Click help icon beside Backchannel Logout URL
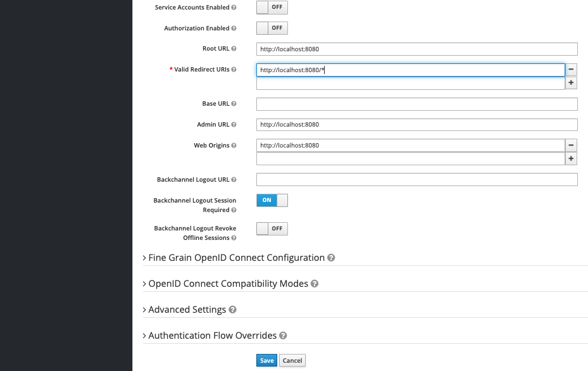This screenshot has width=588, height=371. pos(234,180)
